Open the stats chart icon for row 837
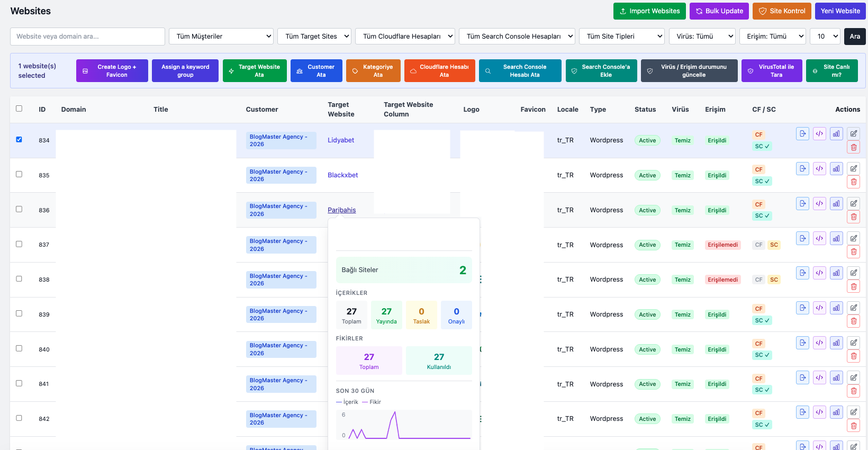The image size is (868, 450). click(836, 238)
